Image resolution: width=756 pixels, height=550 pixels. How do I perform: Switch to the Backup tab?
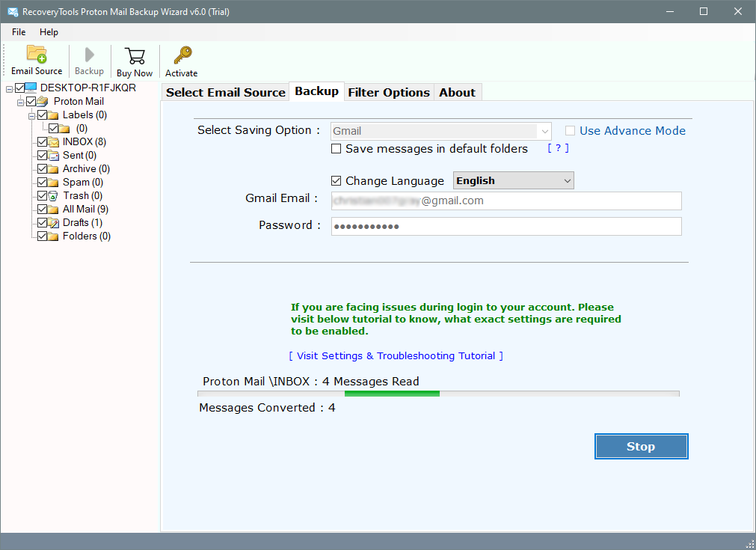317,91
